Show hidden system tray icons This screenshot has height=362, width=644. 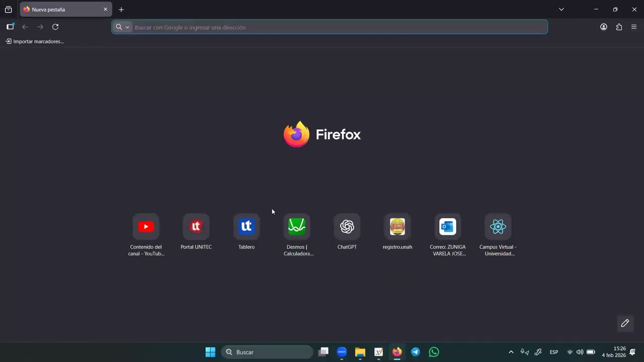511,352
